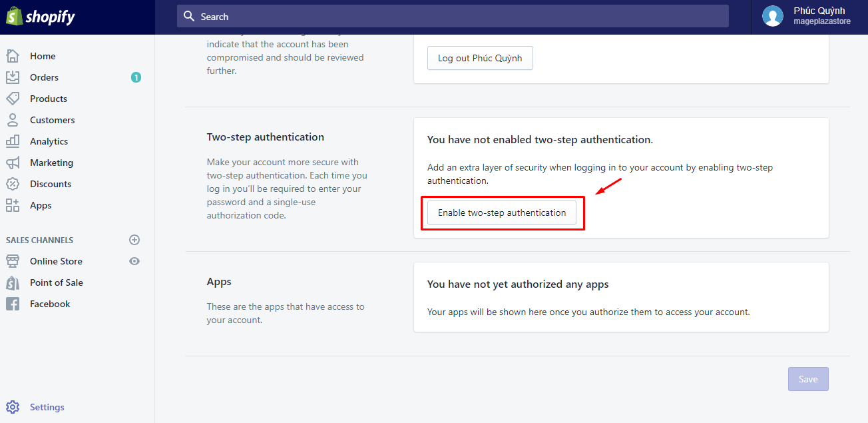Click 'You have not enabled two-step authentication.' text
Screen dimensions: 868x423
pyautogui.click(x=540, y=140)
